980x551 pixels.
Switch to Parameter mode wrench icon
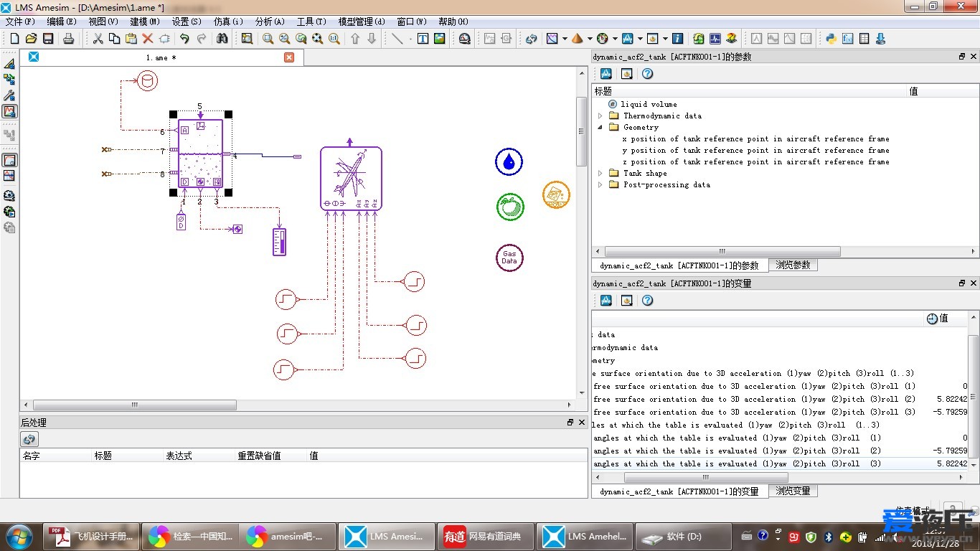coord(9,95)
